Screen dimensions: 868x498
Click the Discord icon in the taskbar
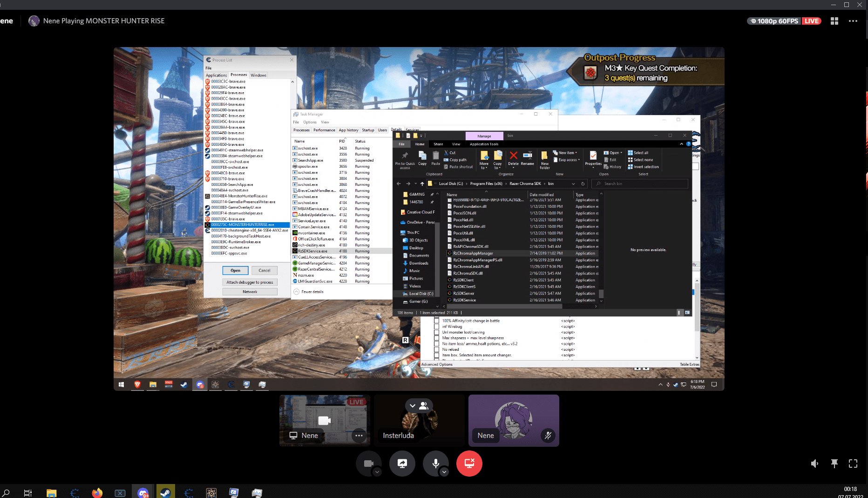(x=143, y=492)
